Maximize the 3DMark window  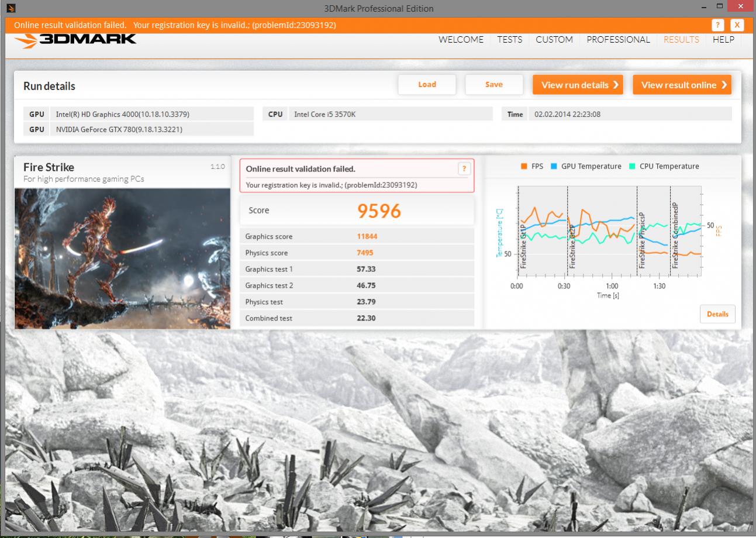(x=719, y=7)
